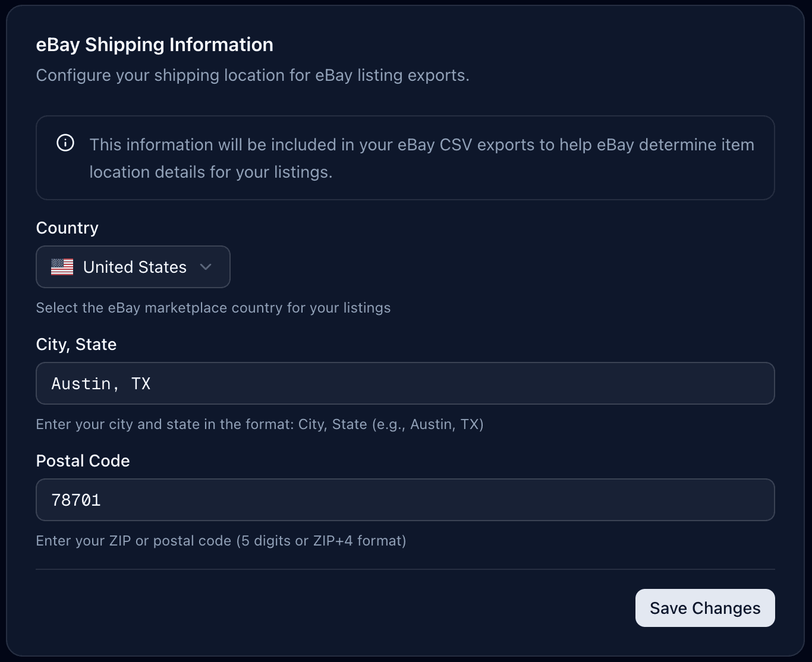
Task: Click the CSV export information notice box
Action: (x=406, y=157)
